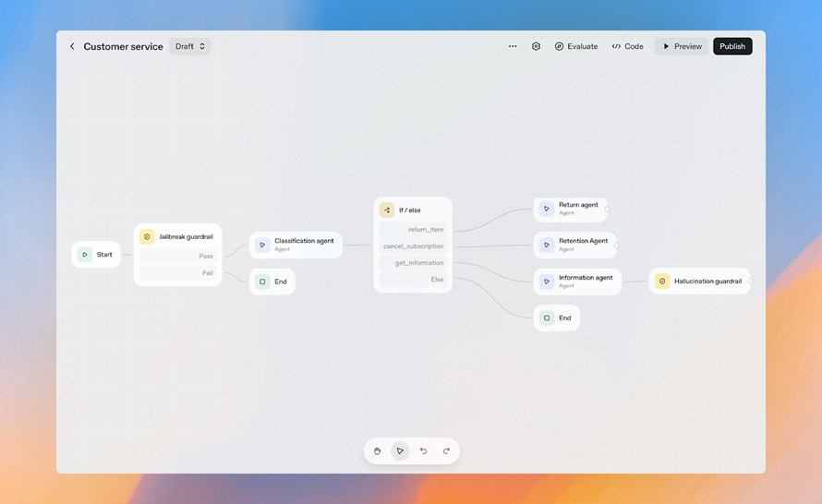Select the hand pan tool
Screen dimensions: 822x504
(x=378, y=451)
